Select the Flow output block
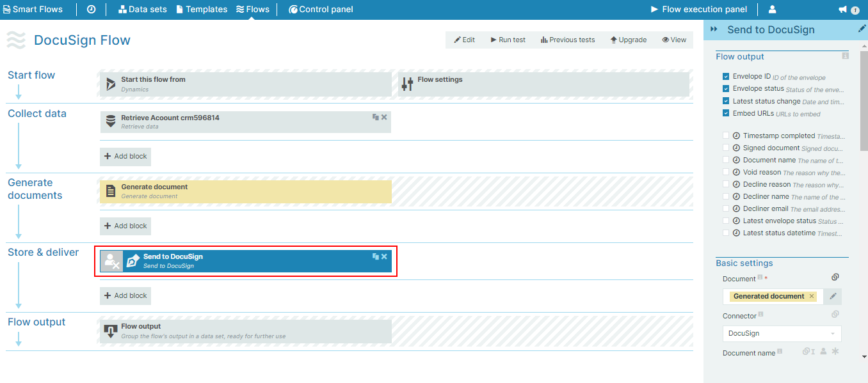Image resolution: width=868 pixels, height=383 pixels. click(245, 331)
